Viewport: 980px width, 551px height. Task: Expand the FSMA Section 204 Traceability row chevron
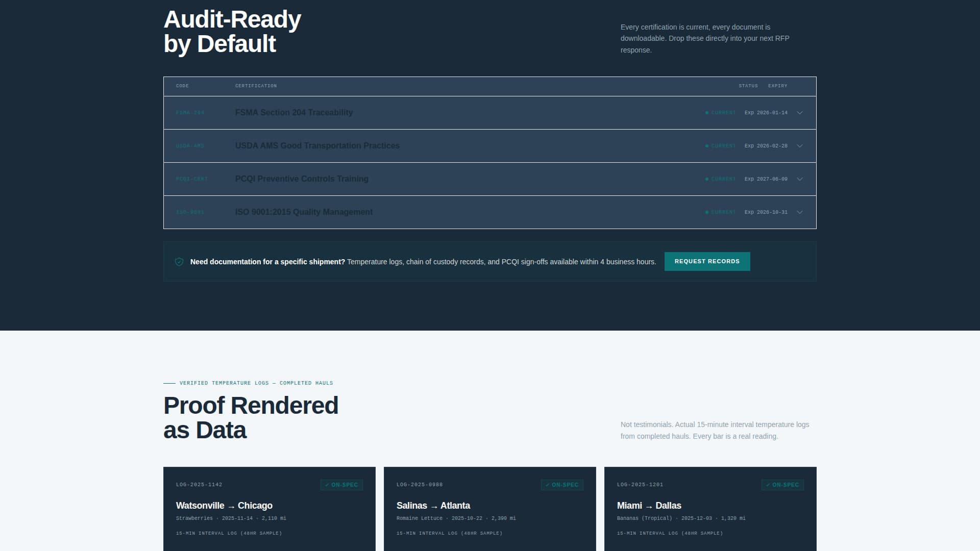(799, 113)
